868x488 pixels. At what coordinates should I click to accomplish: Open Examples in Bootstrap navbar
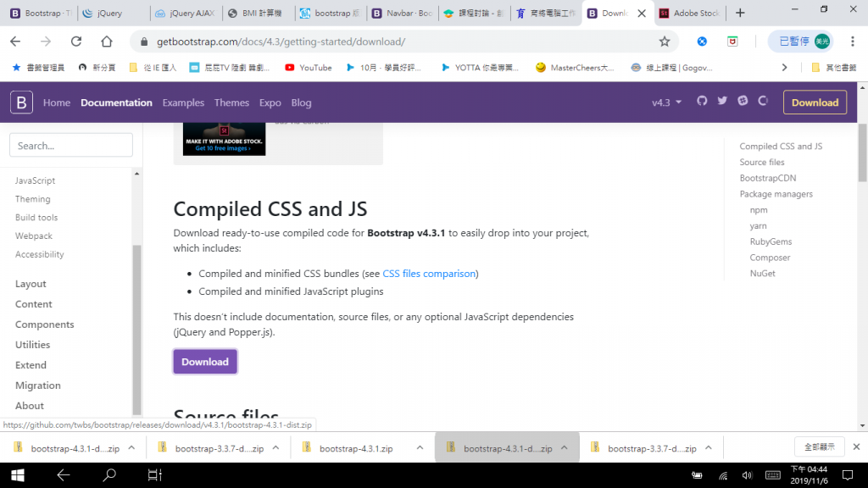(183, 103)
